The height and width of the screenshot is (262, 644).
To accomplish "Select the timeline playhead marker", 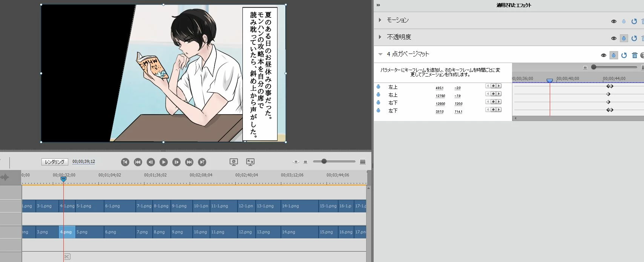I will 63,179.
